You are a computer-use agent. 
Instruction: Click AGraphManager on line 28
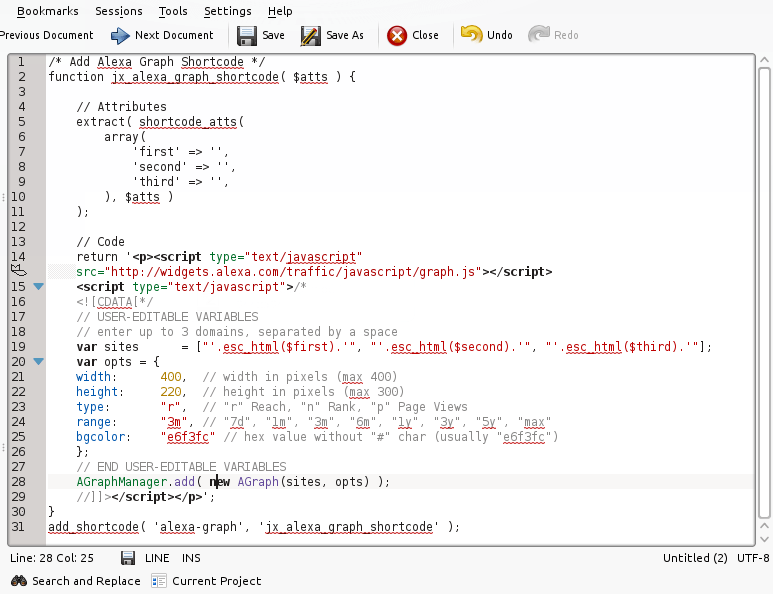[x=122, y=482]
